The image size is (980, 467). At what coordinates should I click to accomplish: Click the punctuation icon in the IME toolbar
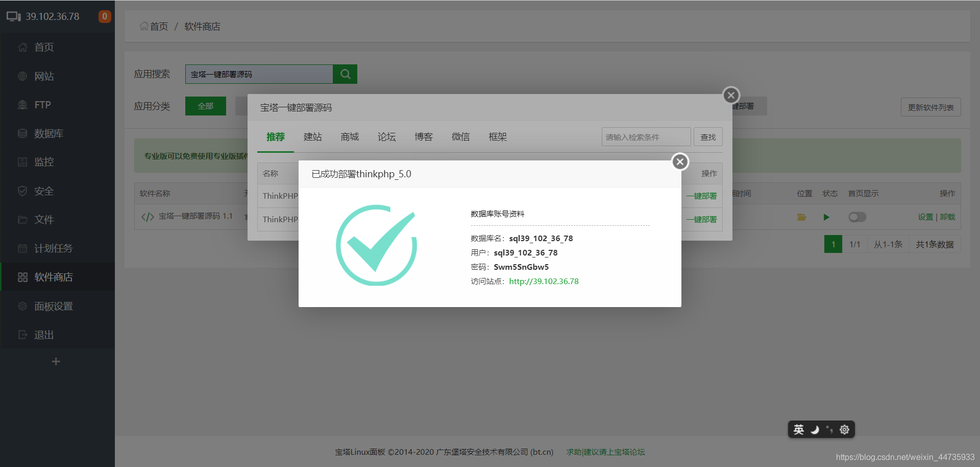[x=829, y=430]
